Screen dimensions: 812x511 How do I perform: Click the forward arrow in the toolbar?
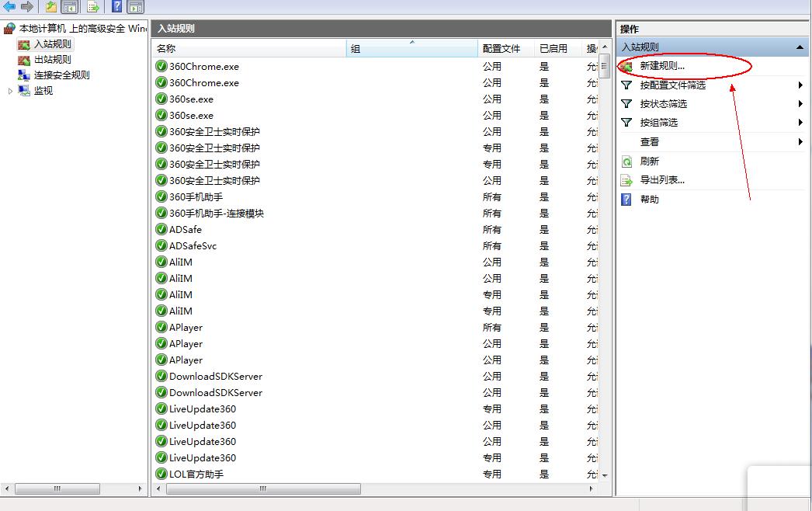[x=27, y=6]
